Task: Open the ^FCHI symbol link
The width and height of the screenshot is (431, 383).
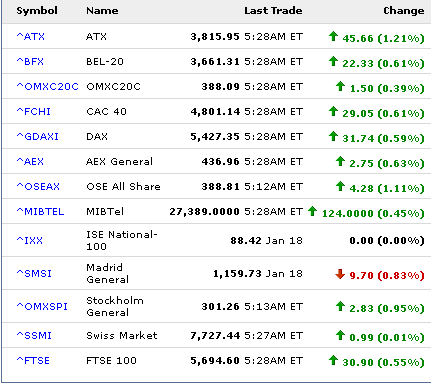Action: (33, 111)
